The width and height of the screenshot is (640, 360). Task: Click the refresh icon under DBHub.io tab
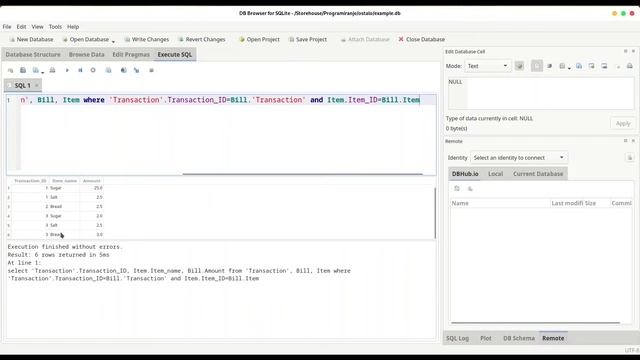tap(457, 189)
